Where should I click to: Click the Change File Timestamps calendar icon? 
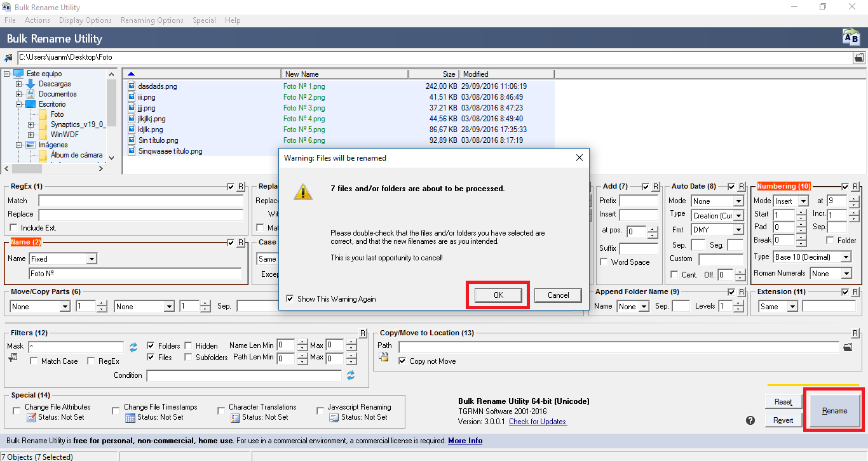coord(130,417)
